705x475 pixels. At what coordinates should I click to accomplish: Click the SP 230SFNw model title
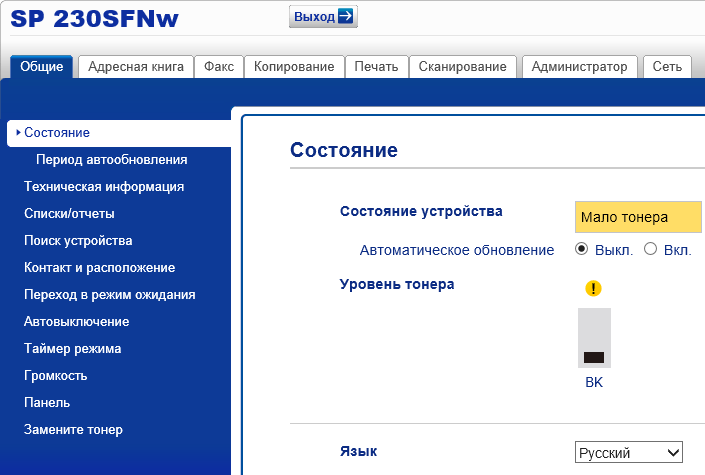coord(94,19)
